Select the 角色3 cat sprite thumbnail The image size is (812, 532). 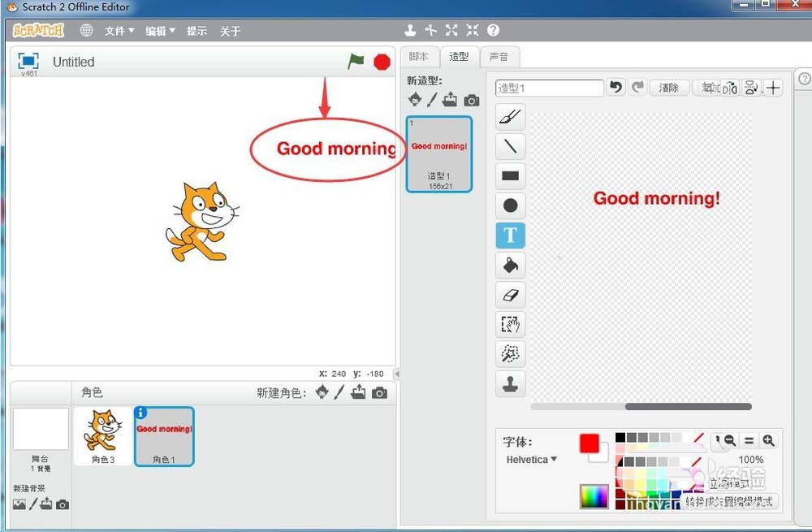(x=103, y=436)
